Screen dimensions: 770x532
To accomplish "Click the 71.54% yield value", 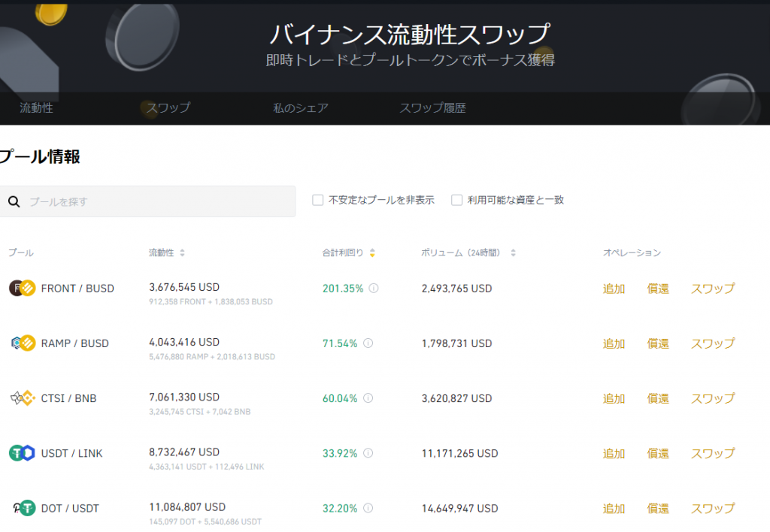I will click(x=340, y=343).
